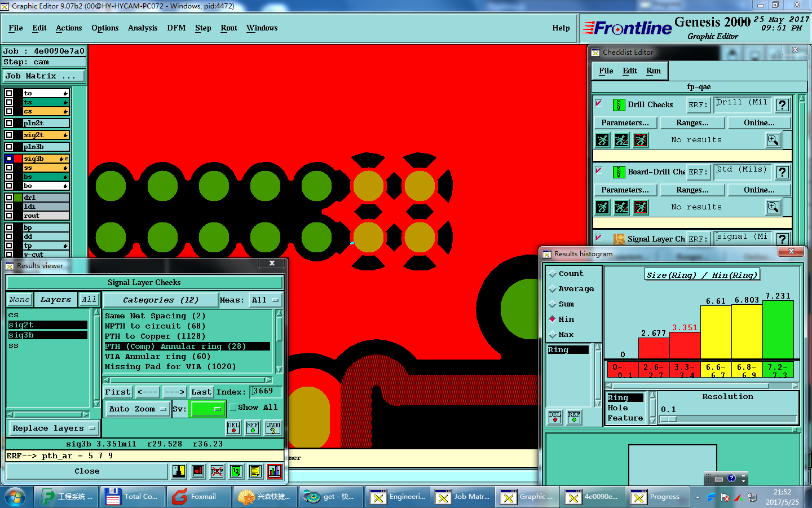Click the red pin snapshot icon in Results viewer
The image size is (812, 508).
click(x=198, y=471)
